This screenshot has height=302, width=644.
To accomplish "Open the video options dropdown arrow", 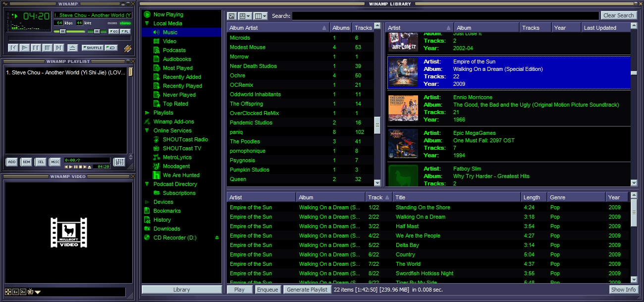I will point(38,292).
